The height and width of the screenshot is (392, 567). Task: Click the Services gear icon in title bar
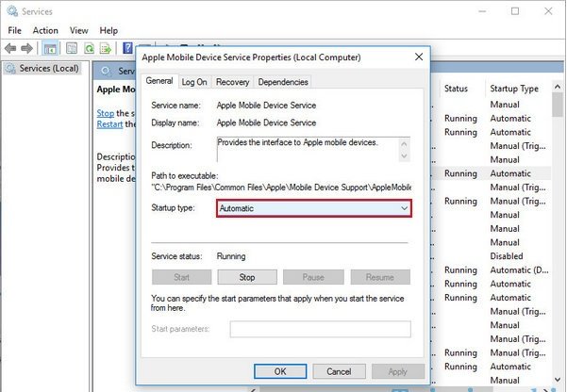pyautogui.click(x=12, y=11)
